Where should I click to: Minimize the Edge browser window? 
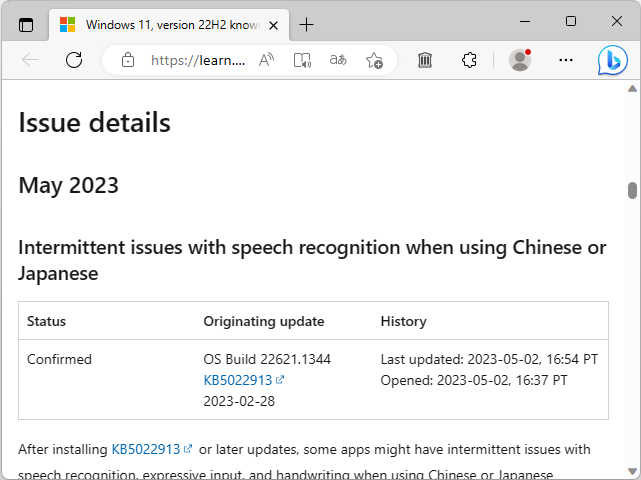click(x=525, y=21)
